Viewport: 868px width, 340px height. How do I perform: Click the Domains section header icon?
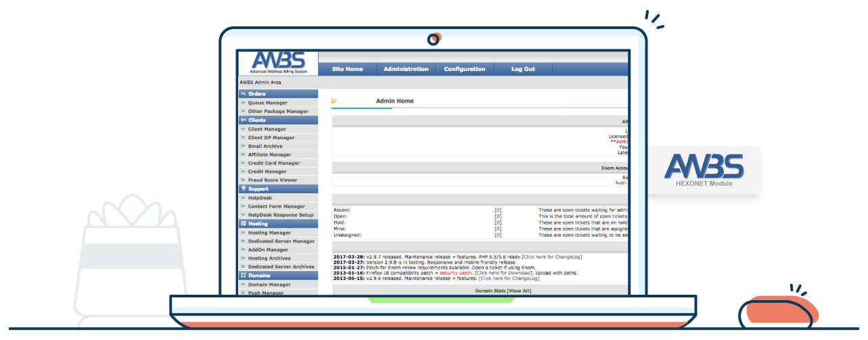pos(243,276)
